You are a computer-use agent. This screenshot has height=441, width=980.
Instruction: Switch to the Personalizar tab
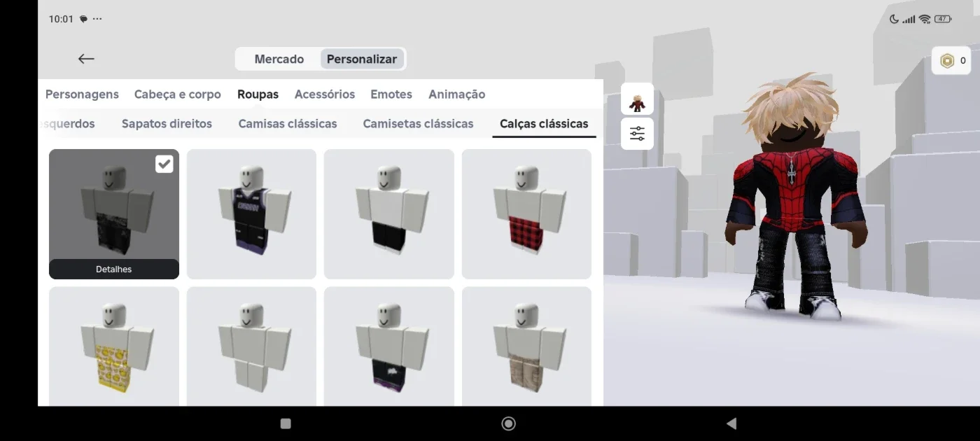pyautogui.click(x=362, y=59)
